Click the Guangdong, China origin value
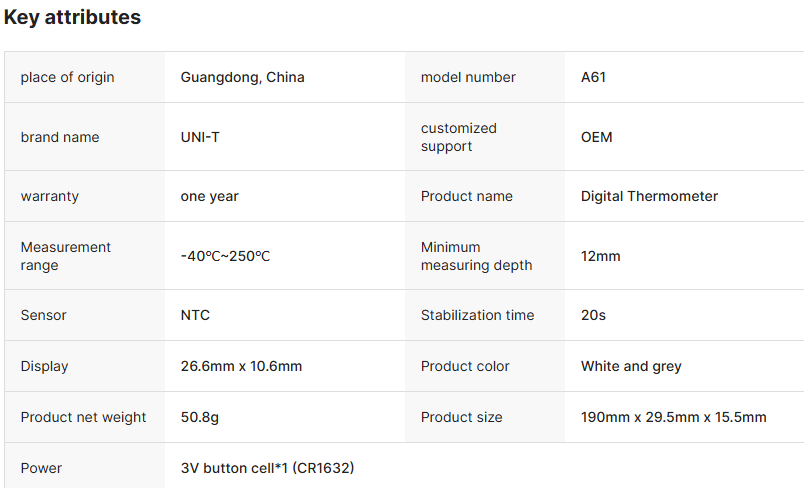 pyautogui.click(x=242, y=77)
